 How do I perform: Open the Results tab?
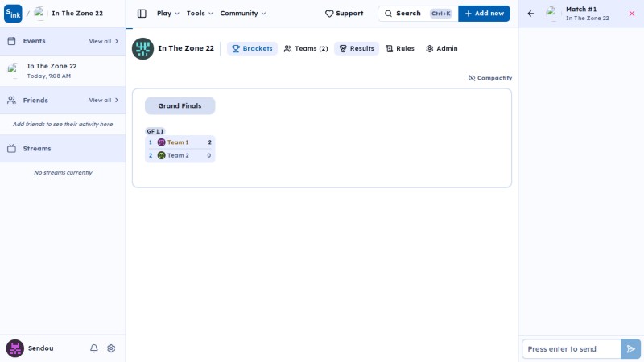pos(357,48)
